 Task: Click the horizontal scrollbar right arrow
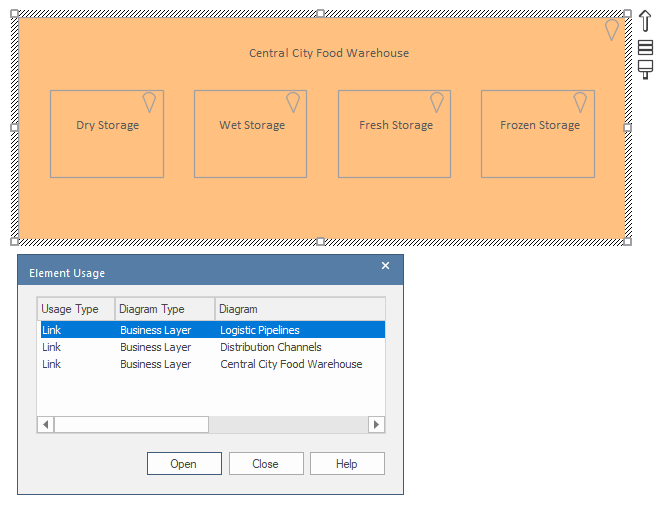[x=376, y=425]
